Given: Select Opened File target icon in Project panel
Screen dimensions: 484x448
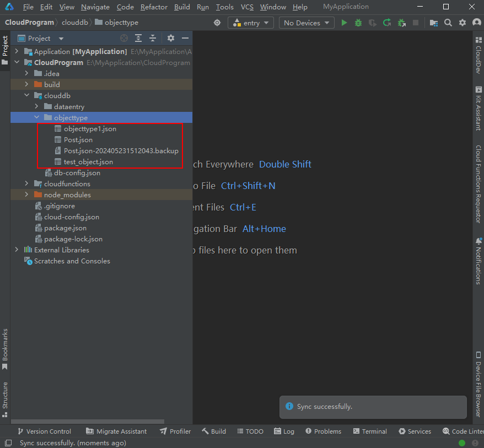Looking at the screenshot, I should coord(124,38).
